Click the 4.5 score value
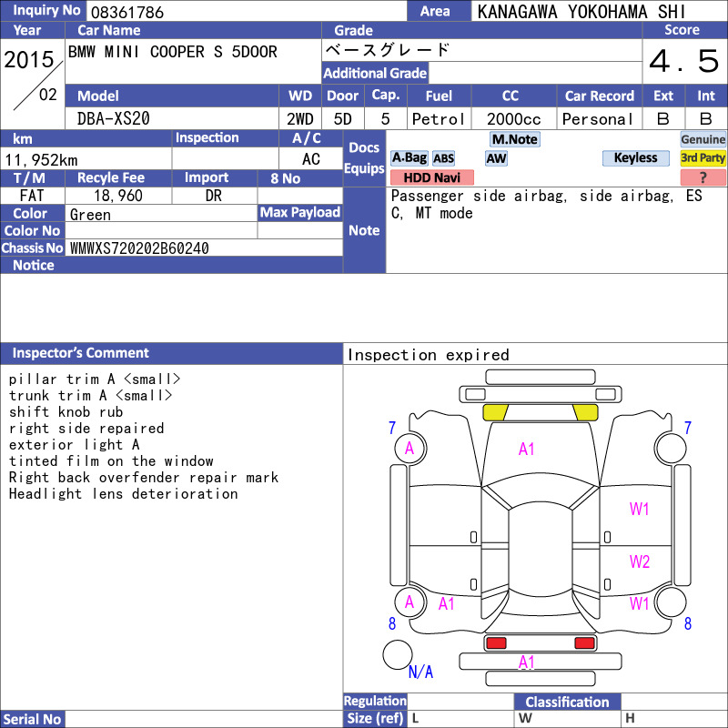This screenshot has height=728, width=728. point(684,61)
